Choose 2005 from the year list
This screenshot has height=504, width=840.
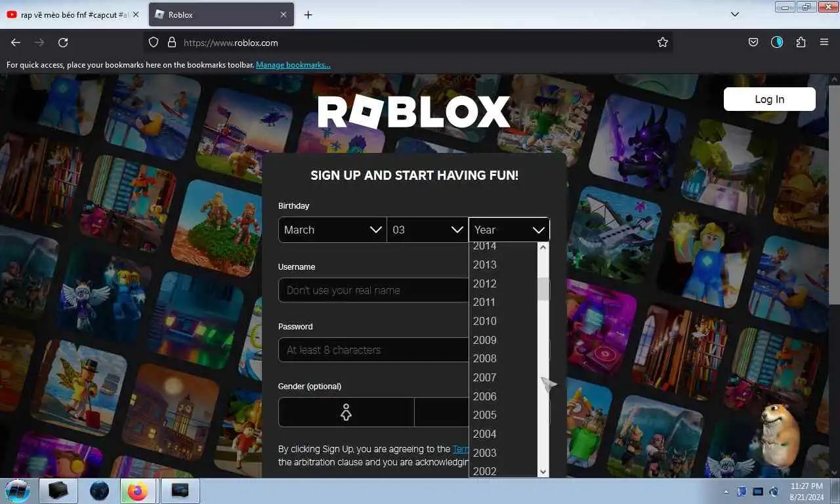pyautogui.click(x=503, y=415)
